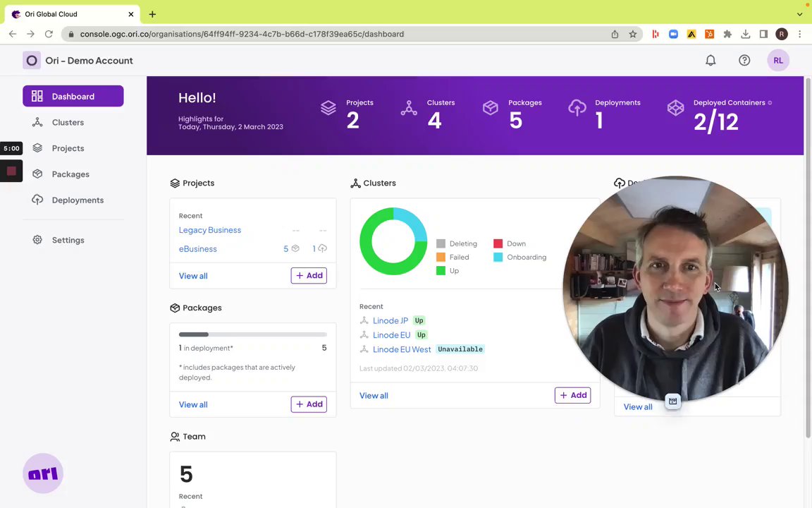This screenshot has height=508, width=812.
Task: Click the Down red legend swatch
Action: [498, 243]
